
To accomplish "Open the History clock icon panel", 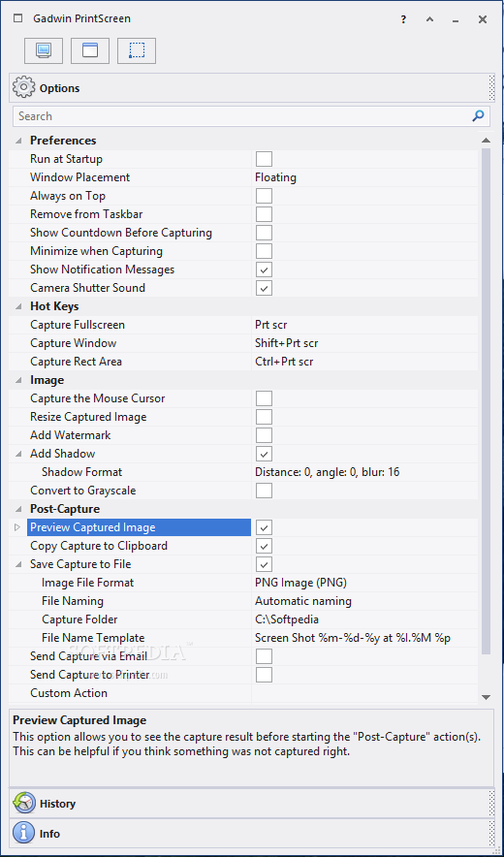I will (x=23, y=803).
